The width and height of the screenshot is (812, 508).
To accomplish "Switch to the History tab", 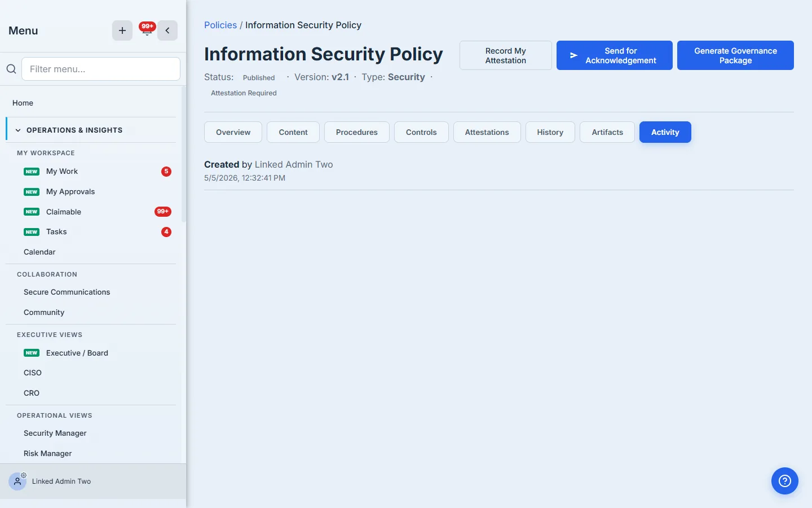I will coord(550,132).
